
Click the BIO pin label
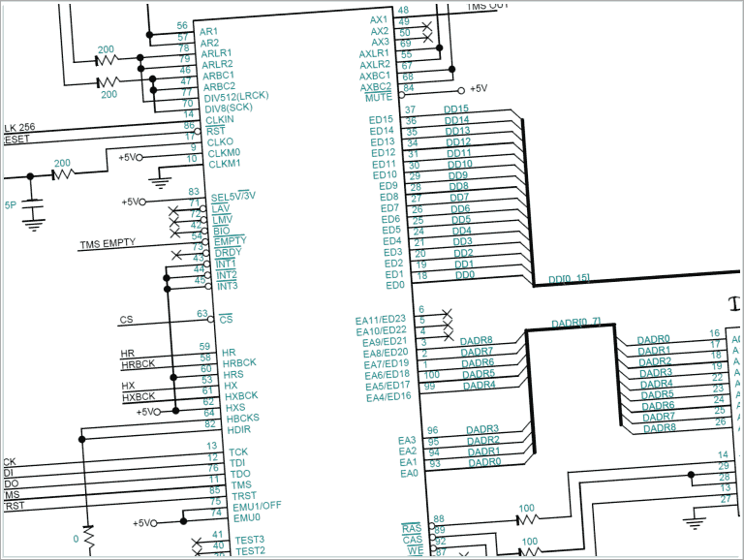[222, 231]
